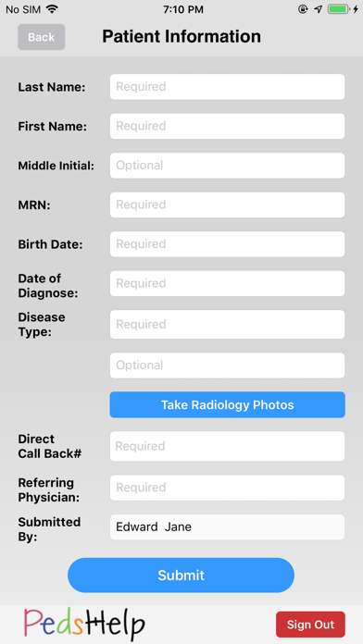Submit the patient information form
363x644 pixels.
(181, 575)
